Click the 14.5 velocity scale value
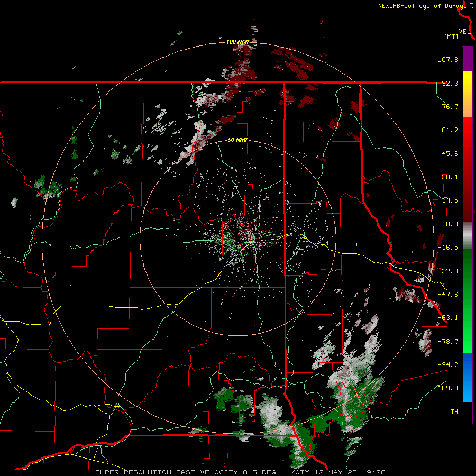This screenshot has width=476, height=476. tap(450, 200)
